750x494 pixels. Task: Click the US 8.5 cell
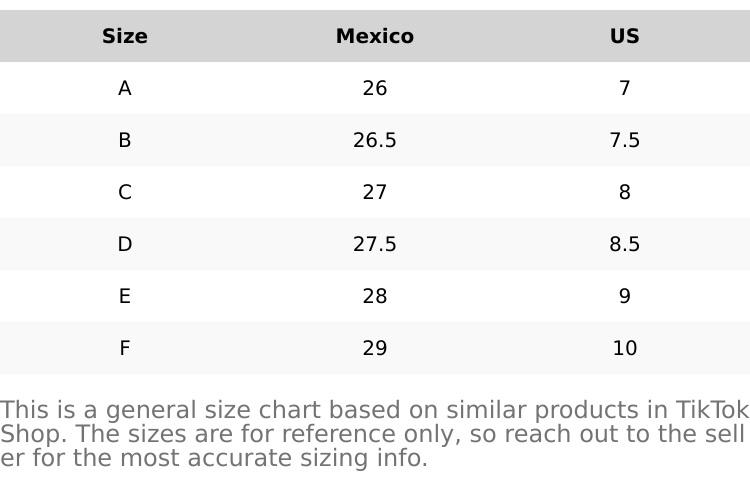(625, 245)
